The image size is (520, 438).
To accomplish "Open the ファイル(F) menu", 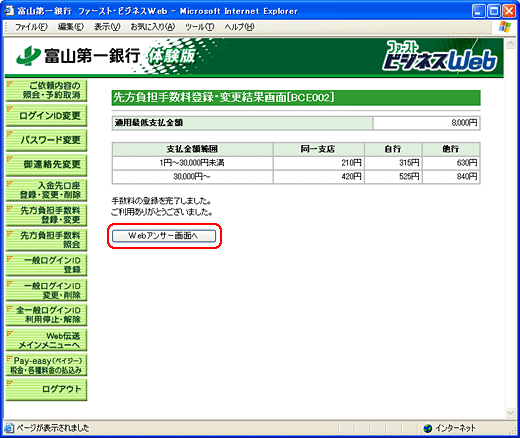I will (x=31, y=27).
